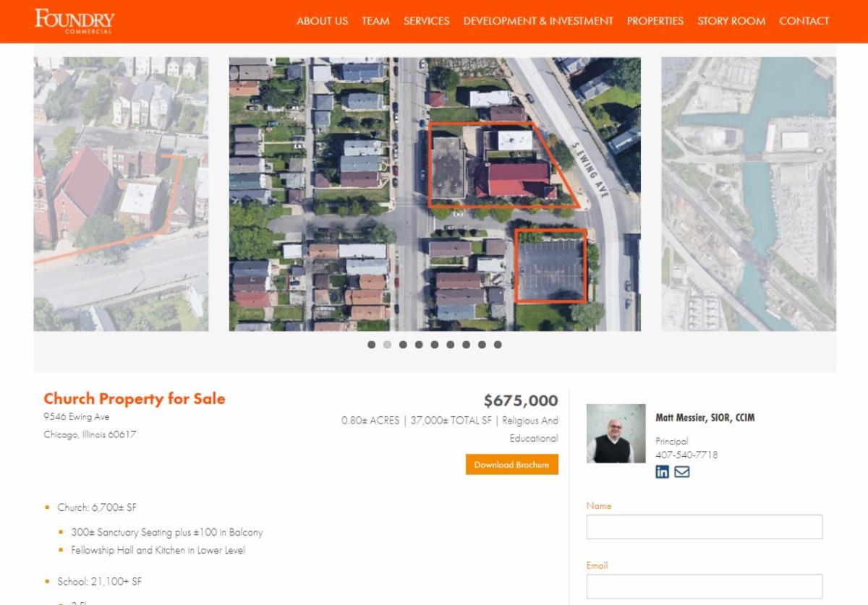The image size is (868, 605).
Task: Select the first carousel dot
Action: click(x=371, y=345)
